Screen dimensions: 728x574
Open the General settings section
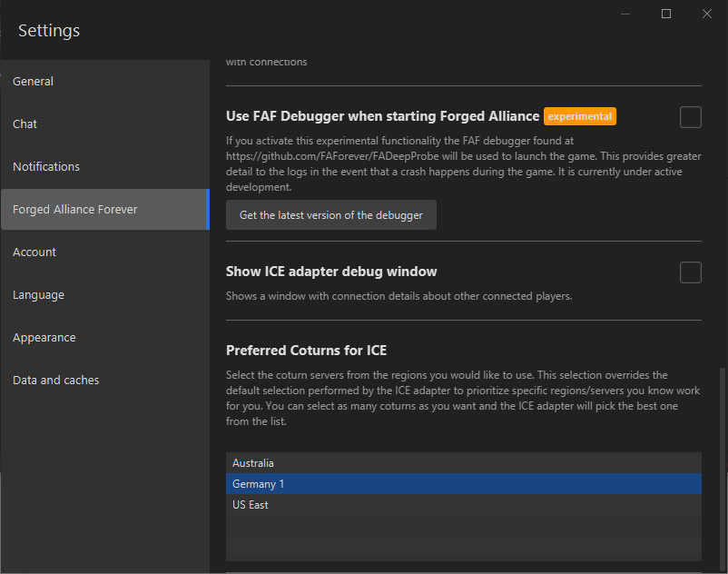(105, 81)
